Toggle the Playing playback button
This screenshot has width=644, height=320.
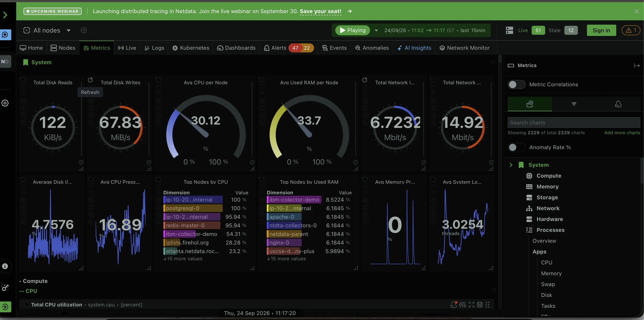click(x=352, y=30)
